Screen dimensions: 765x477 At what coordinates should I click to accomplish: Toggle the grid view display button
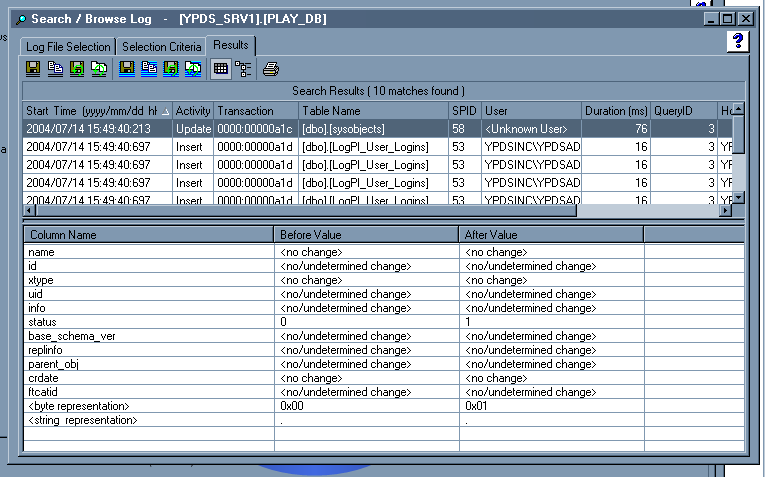click(x=221, y=69)
